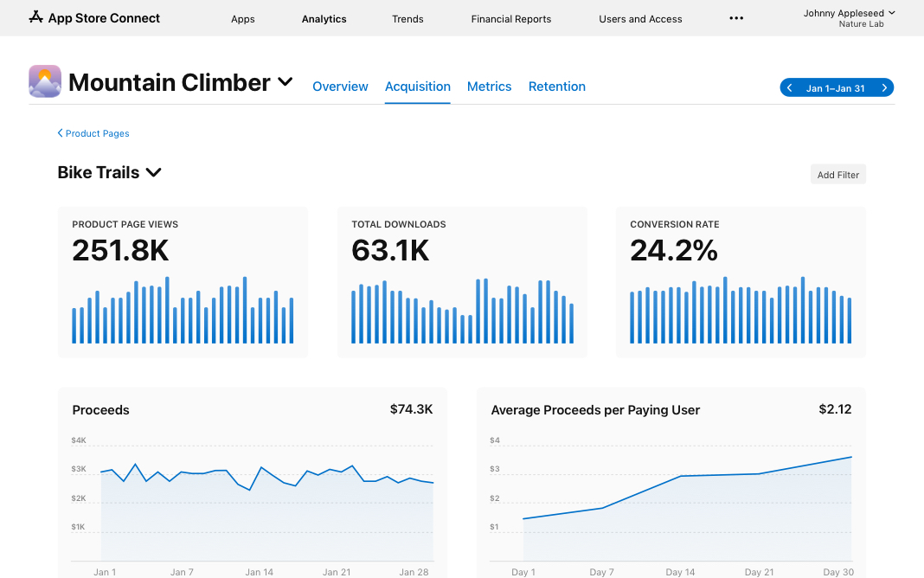Open the Metrics tab

(489, 87)
